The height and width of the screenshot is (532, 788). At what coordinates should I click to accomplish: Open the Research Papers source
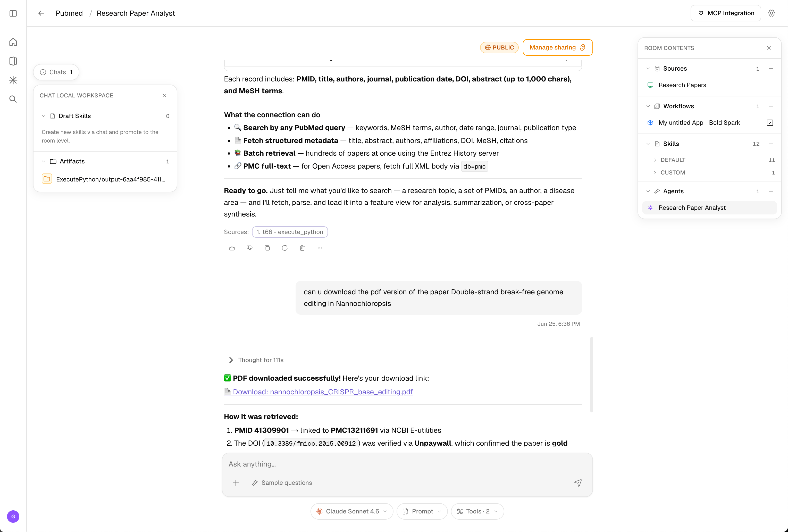click(709, 85)
